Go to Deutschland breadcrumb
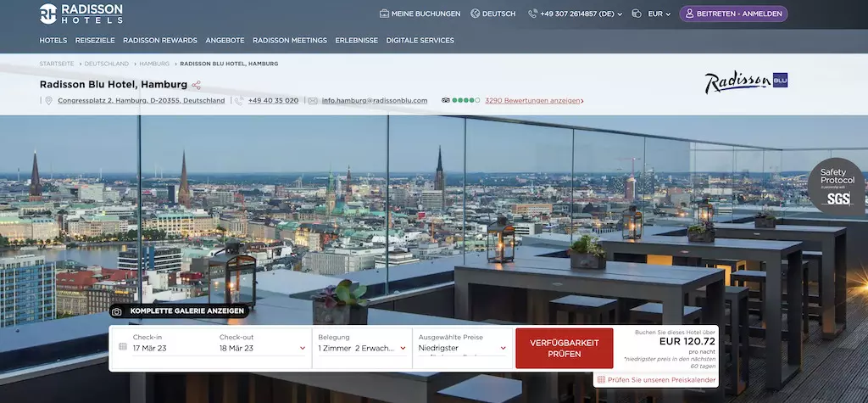The image size is (868, 403). coord(106,64)
